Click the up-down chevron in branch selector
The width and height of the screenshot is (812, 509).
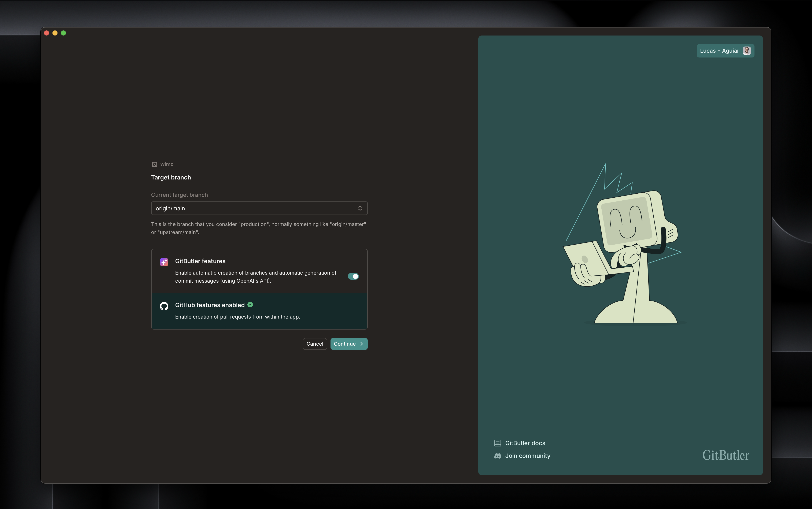click(x=360, y=208)
